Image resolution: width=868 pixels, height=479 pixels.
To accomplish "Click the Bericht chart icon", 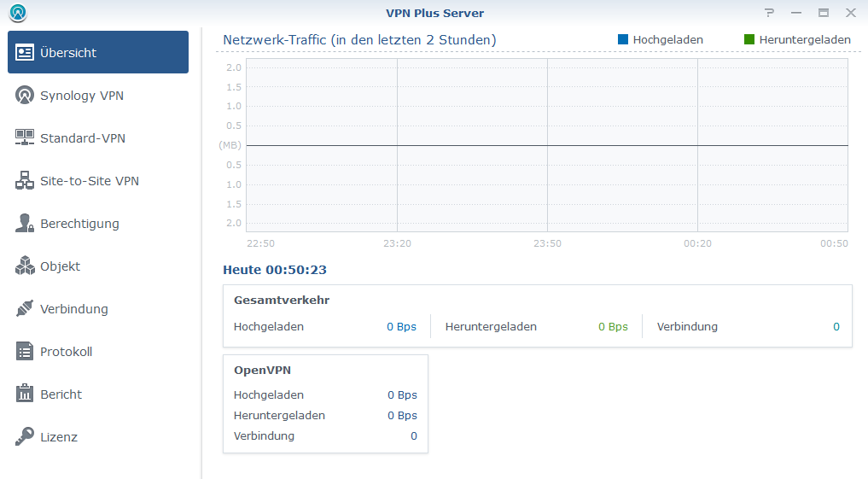I will click(25, 394).
